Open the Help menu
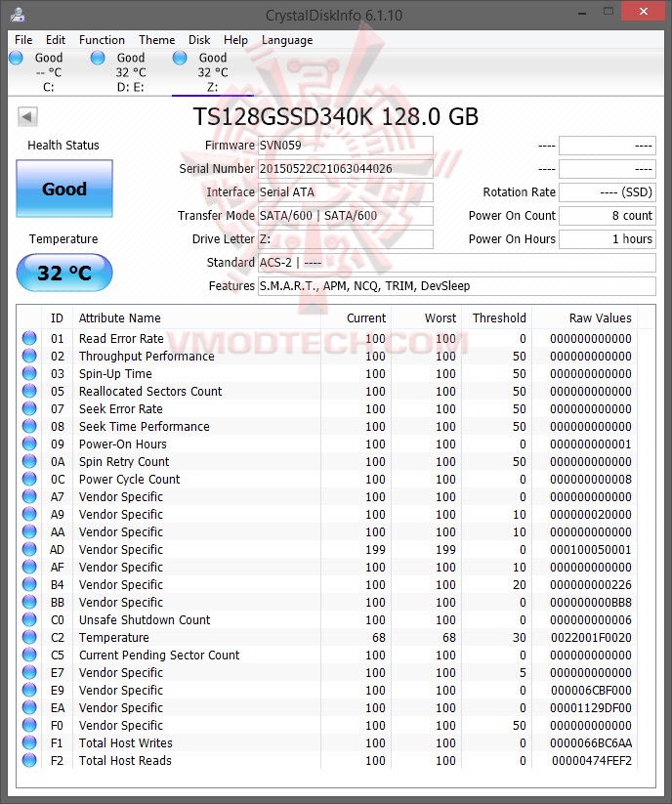672x804 pixels. [235, 40]
